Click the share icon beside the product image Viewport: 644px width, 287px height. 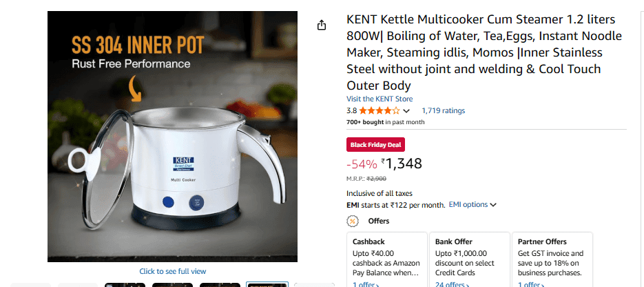point(321,25)
